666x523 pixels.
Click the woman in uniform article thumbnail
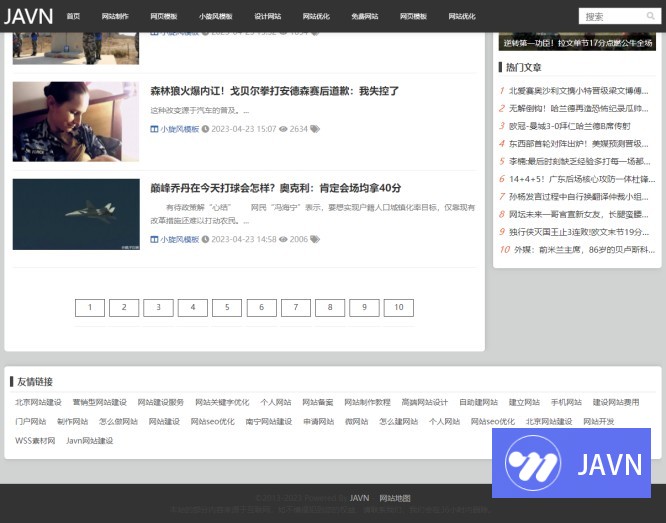pyautogui.click(x=76, y=122)
